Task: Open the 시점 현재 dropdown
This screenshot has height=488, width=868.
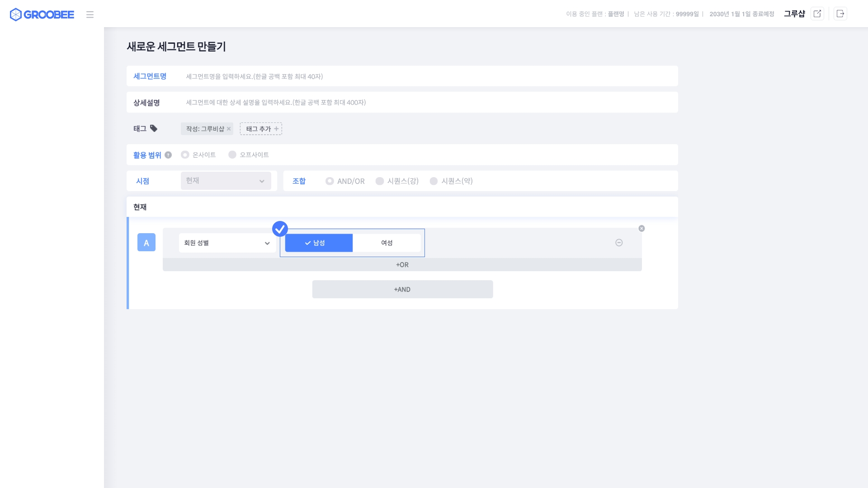Action: (226, 181)
